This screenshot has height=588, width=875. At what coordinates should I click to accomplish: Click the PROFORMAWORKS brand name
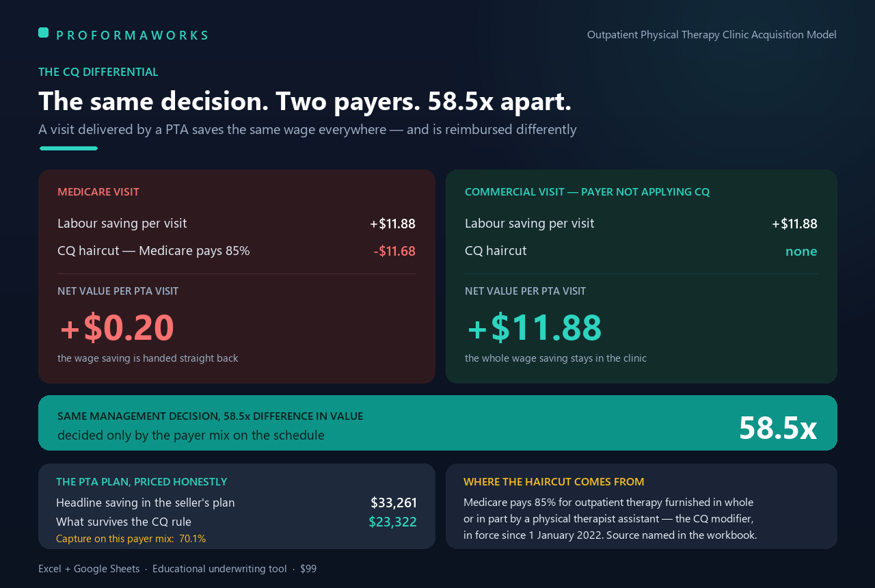pyautogui.click(x=133, y=36)
